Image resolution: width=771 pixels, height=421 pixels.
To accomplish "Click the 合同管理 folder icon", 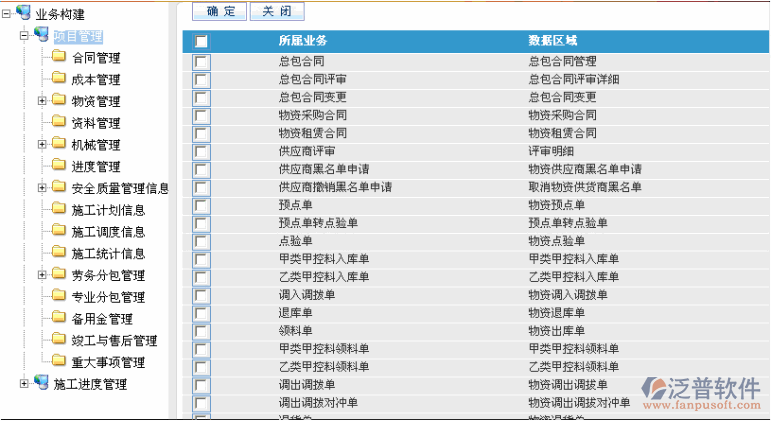I will coord(59,56).
